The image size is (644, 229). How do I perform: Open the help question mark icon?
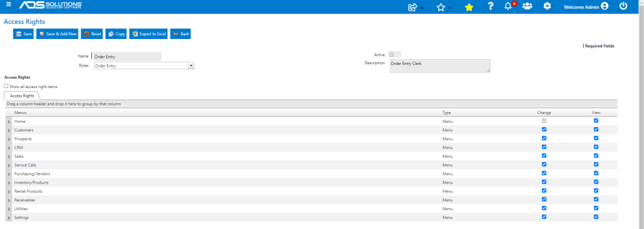point(491,6)
